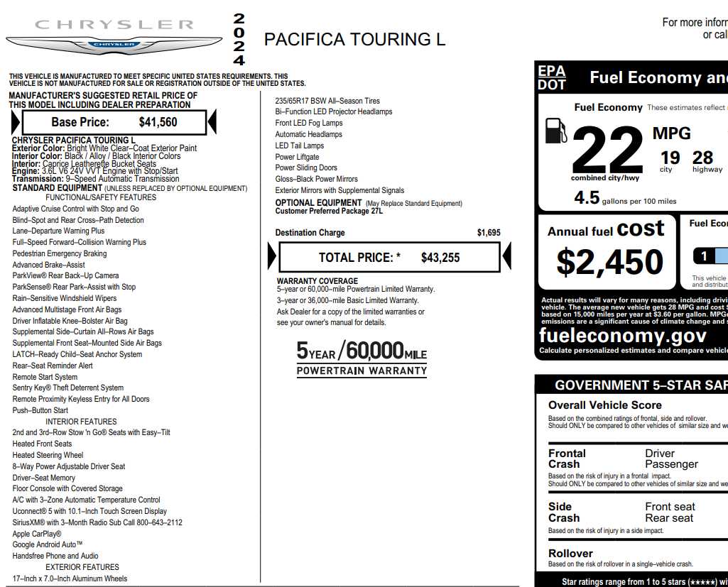Screen dimensions: 728x587
Task: Open the fueleconomy.gov link
Action: 622,335
